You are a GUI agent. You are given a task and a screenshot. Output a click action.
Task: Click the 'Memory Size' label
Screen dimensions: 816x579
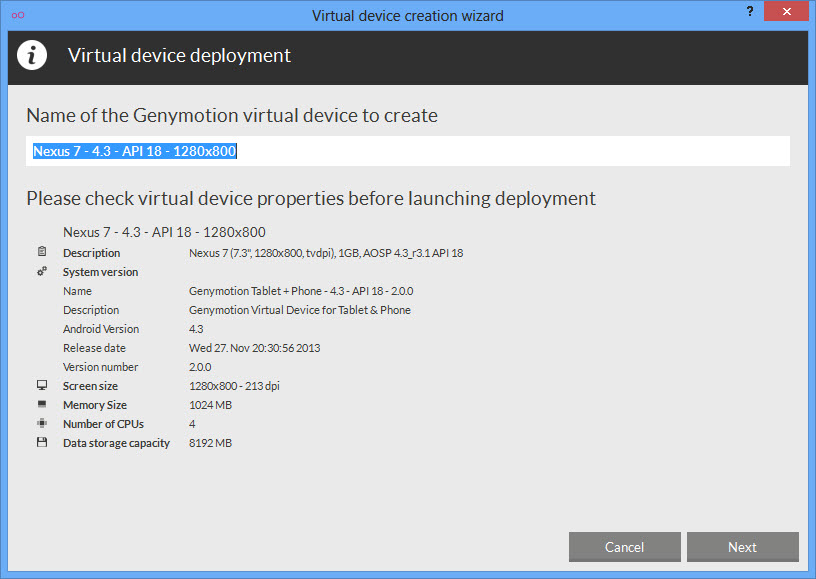point(95,405)
